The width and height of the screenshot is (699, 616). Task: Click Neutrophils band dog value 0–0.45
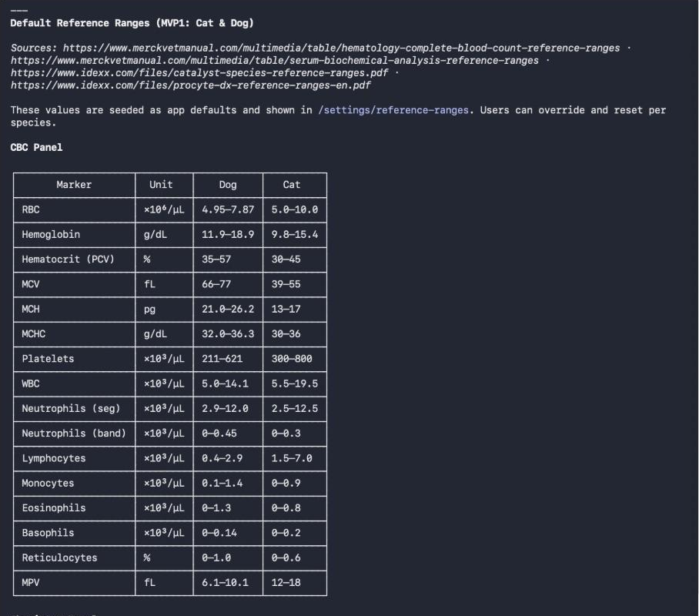coord(219,434)
